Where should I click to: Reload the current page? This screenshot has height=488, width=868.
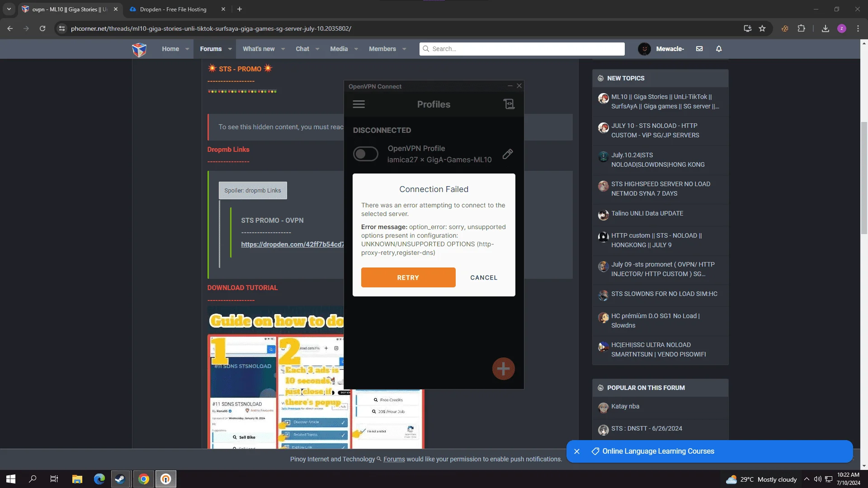pyautogui.click(x=42, y=28)
